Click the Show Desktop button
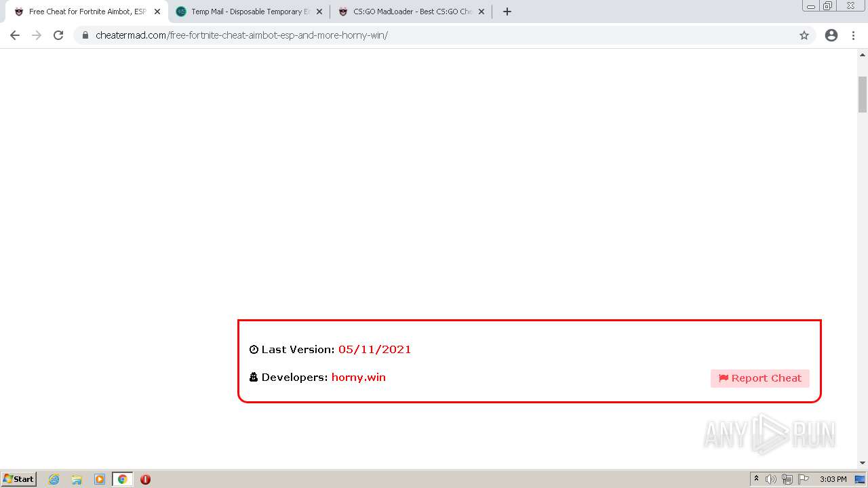Screen dimensions: 868x488 tap(860, 479)
